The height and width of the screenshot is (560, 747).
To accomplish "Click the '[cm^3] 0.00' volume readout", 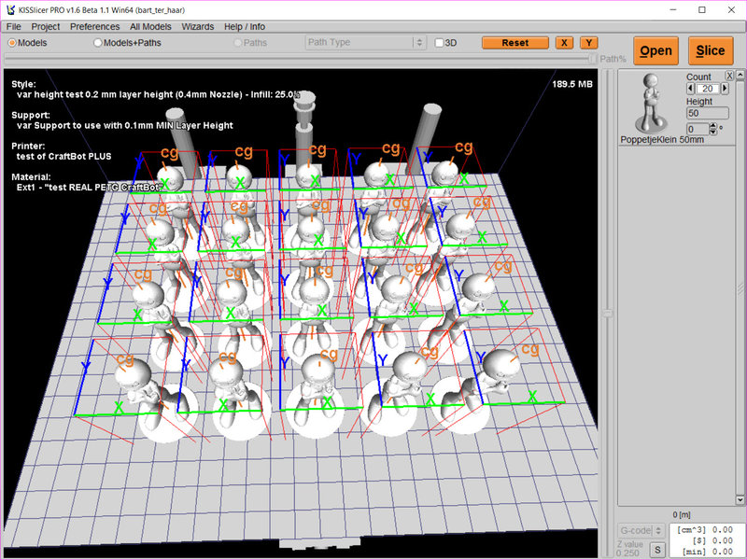I will click(x=705, y=529).
